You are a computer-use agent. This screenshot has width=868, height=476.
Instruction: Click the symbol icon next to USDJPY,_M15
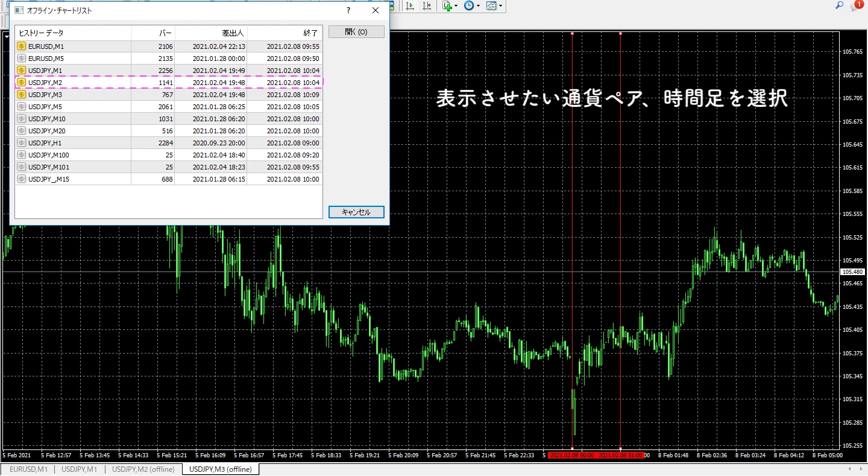click(x=22, y=179)
